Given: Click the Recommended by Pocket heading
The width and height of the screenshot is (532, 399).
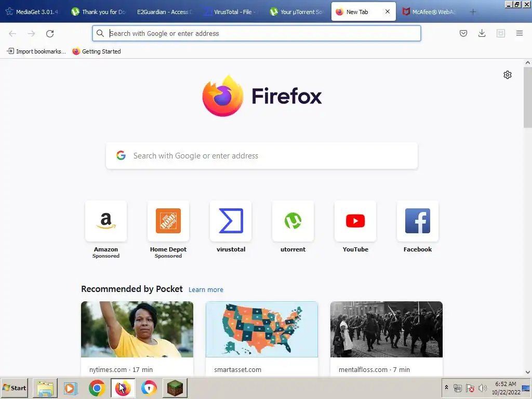Looking at the screenshot, I should click(131, 289).
